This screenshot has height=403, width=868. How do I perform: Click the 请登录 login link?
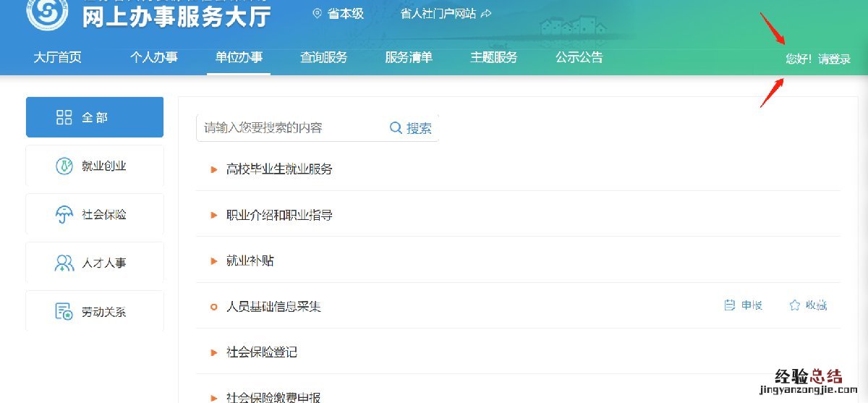click(x=835, y=59)
